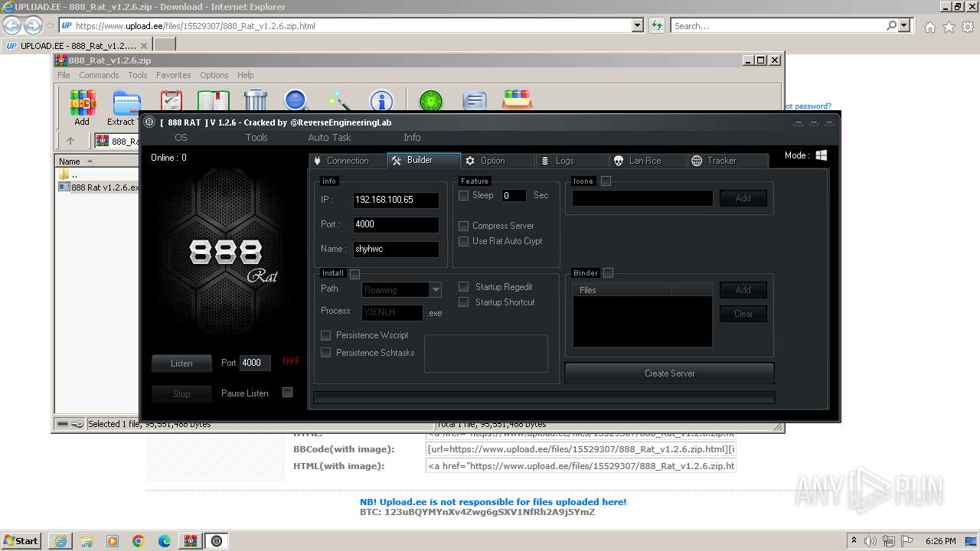Click the Wizard wand icon in WinRAR toolbar
Screen dimensions: 980x551
(x=338, y=101)
